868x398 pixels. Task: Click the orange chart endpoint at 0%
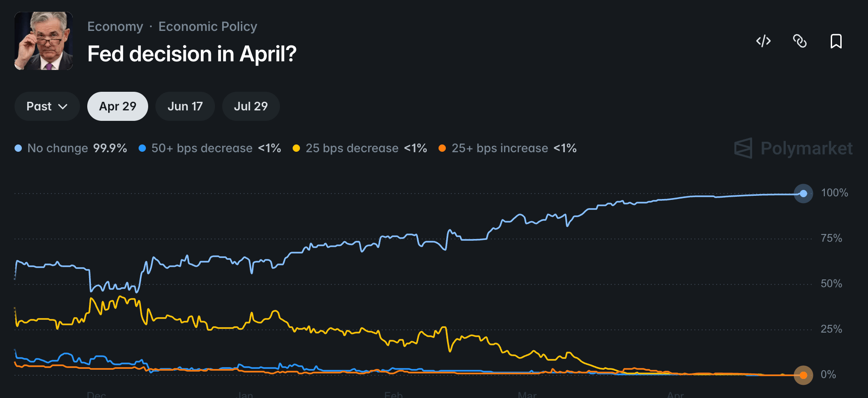point(803,375)
